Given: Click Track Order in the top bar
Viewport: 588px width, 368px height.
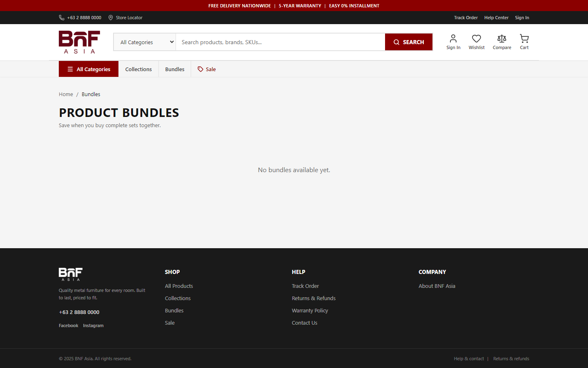Looking at the screenshot, I should click(466, 18).
